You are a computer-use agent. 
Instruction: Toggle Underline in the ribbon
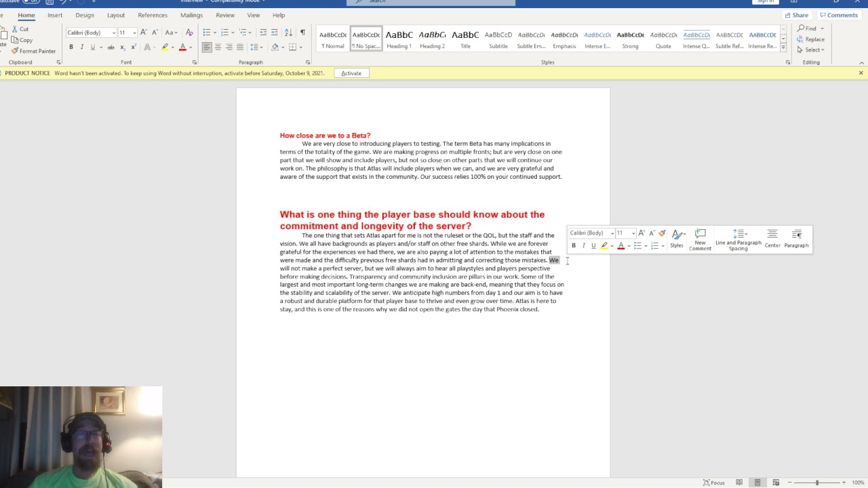point(92,47)
